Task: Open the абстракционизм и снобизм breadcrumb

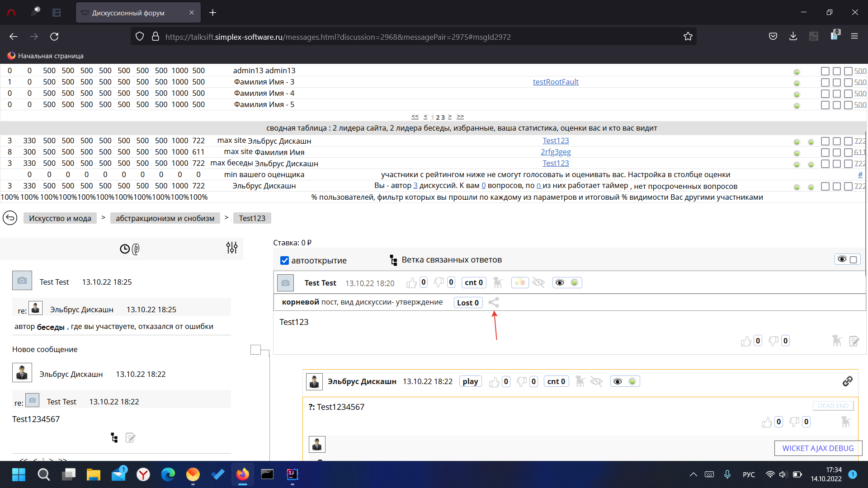Action: pos(165,218)
